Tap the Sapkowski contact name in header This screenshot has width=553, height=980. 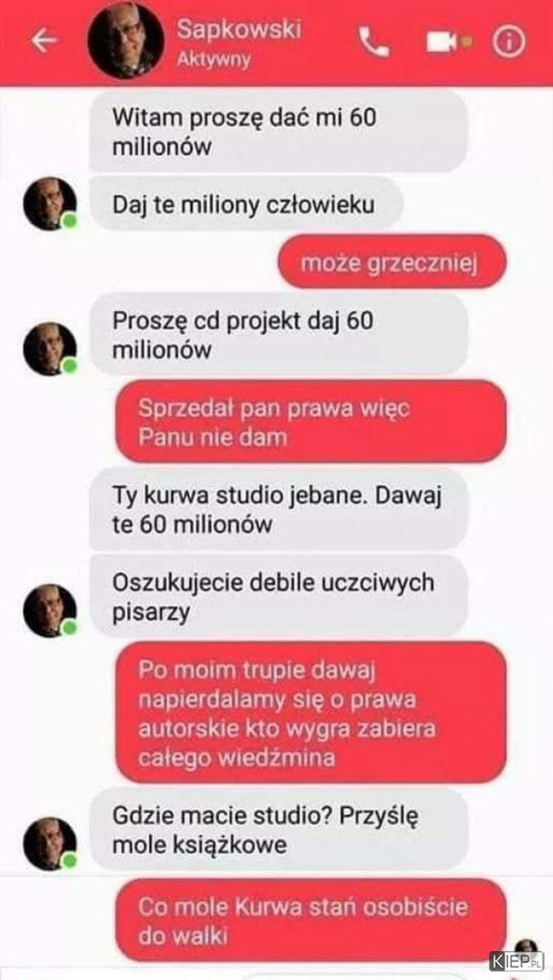click(238, 30)
